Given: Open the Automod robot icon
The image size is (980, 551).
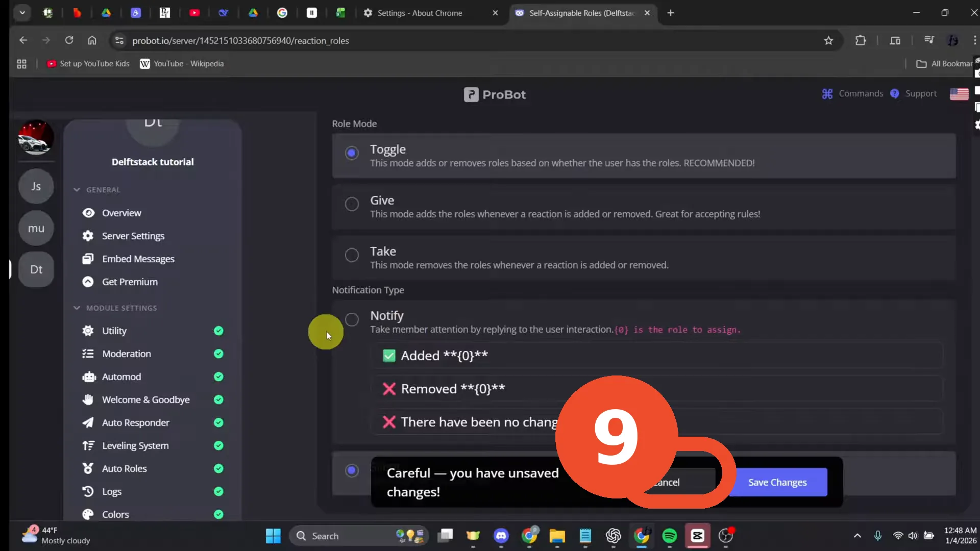Looking at the screenshot, I should [89, 377].
